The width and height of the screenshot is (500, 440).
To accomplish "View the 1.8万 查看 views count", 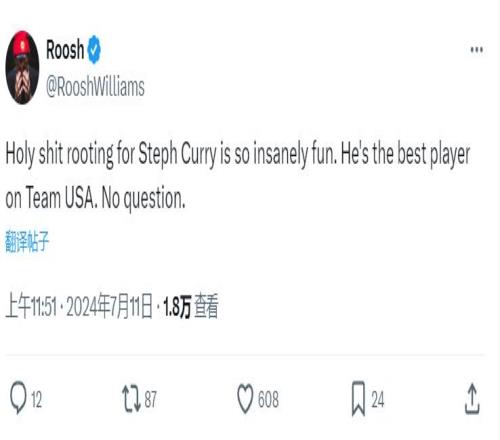I will 191,306.
